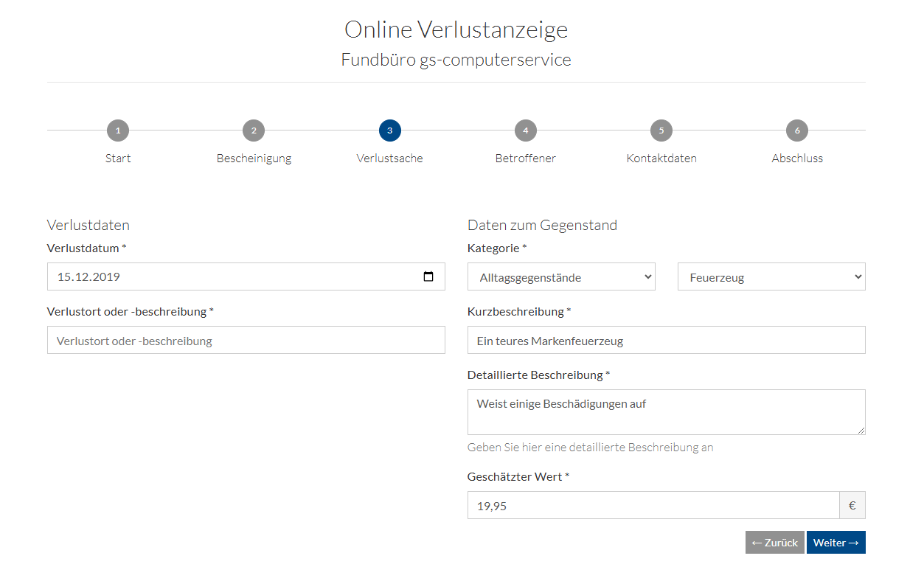Image resolution: width=924 pixels, height=567 pixels.
Task: Go to the Abschluss step label
Action: pyautogui.click(x=797, y=159)
